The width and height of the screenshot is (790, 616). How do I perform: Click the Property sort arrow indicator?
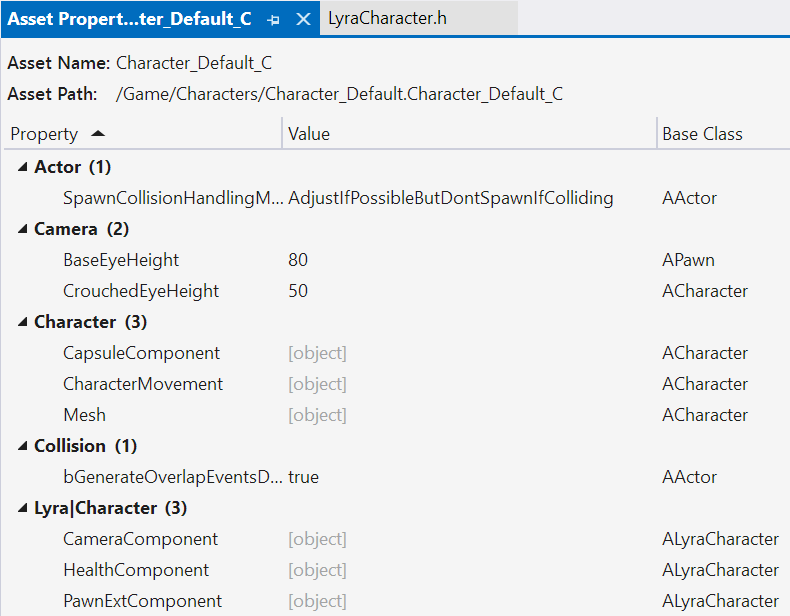[97, 133]
